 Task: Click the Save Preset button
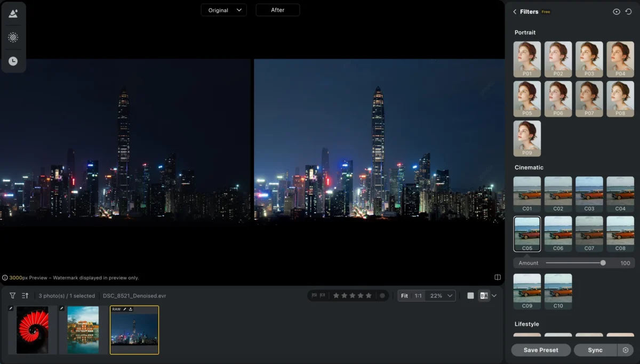click(541, 350)
